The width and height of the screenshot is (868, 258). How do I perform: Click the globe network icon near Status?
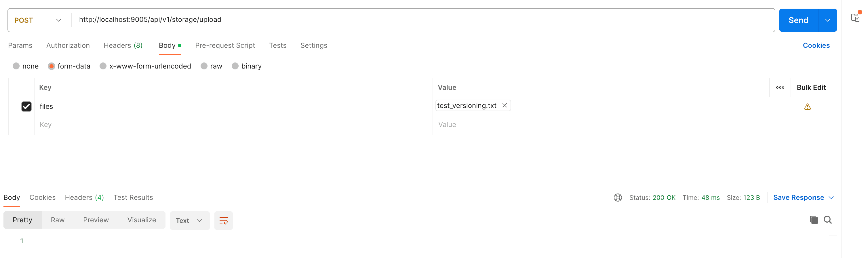click(x=618, y=198)
